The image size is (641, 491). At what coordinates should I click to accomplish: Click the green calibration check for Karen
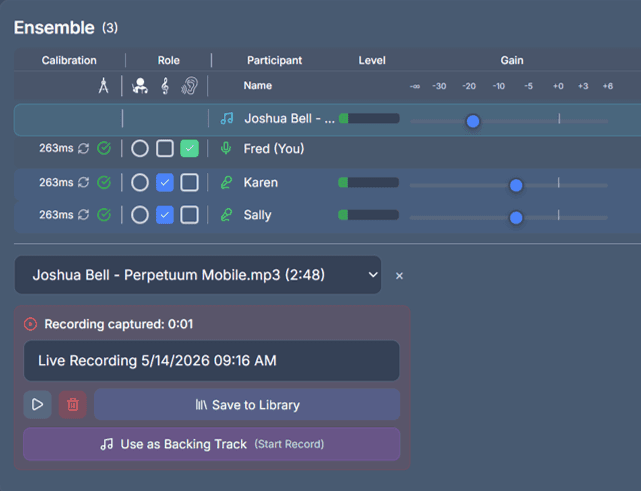104,182
